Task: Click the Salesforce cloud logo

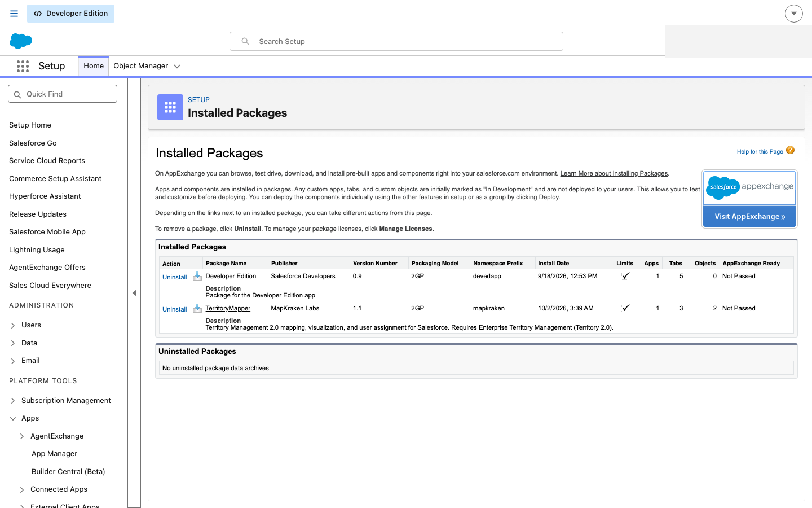Action: click(21, 41)
